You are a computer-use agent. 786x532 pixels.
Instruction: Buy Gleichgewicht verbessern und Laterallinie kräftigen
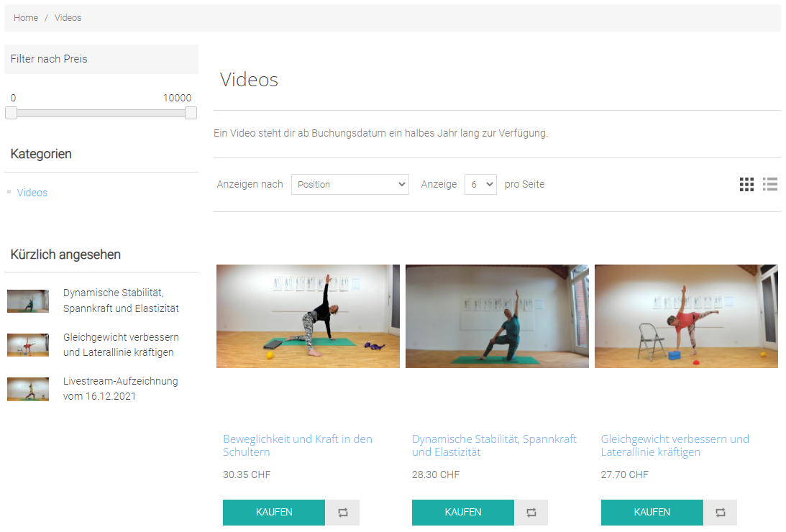(652, 513)
